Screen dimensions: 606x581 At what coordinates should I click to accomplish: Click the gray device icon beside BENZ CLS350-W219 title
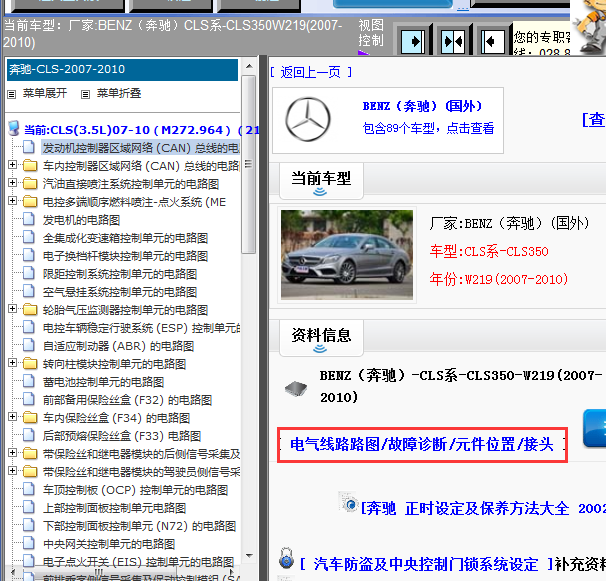click(x=296, y=388)
